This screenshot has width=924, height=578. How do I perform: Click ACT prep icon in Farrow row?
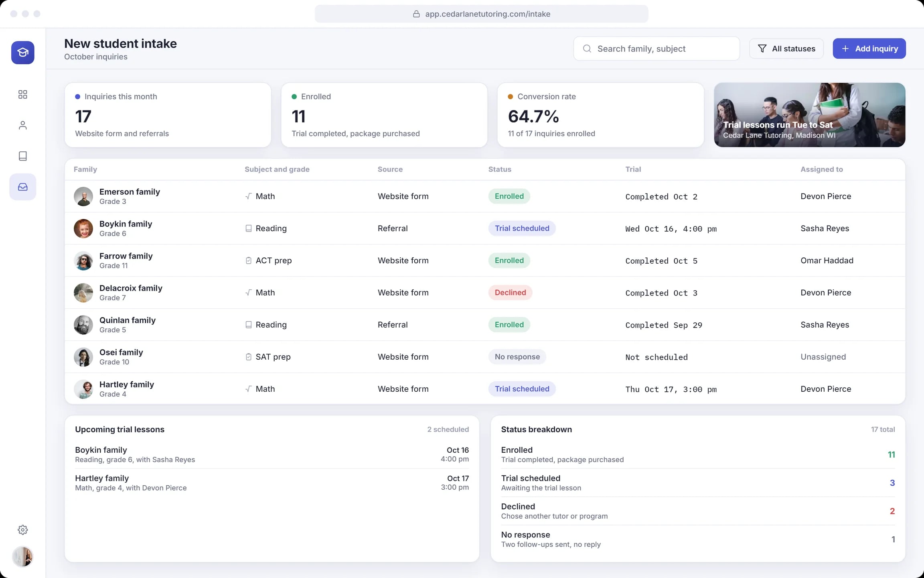[249, 261]
